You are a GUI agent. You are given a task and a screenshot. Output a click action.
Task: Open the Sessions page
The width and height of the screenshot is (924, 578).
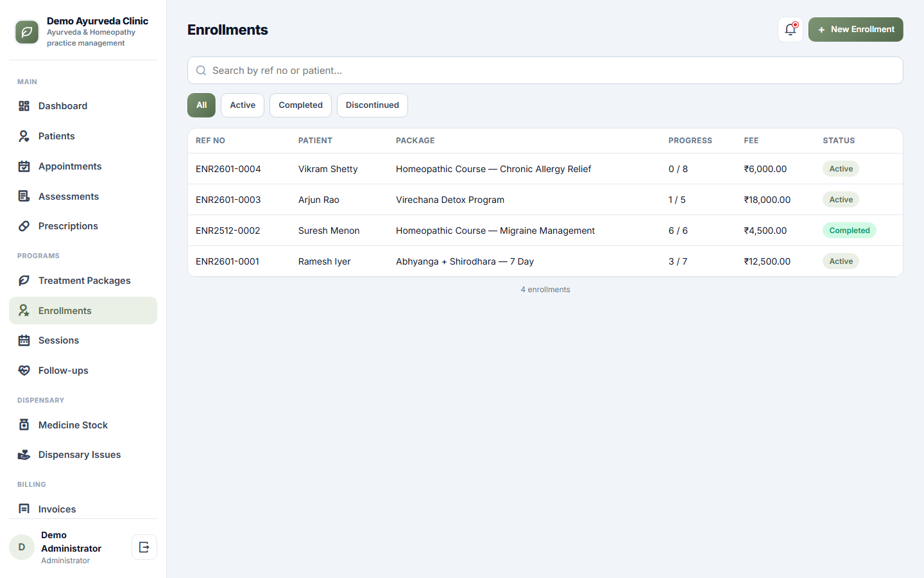point(83,340)
